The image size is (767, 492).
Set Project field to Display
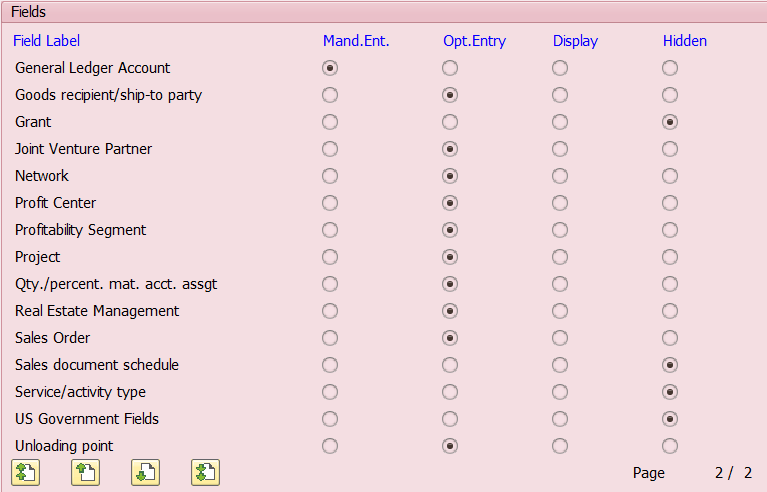(560, 257)
